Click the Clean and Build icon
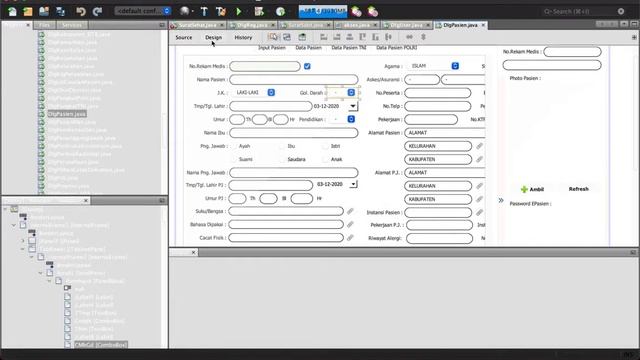This screenshot has height=360, width=640. point(221,11)
